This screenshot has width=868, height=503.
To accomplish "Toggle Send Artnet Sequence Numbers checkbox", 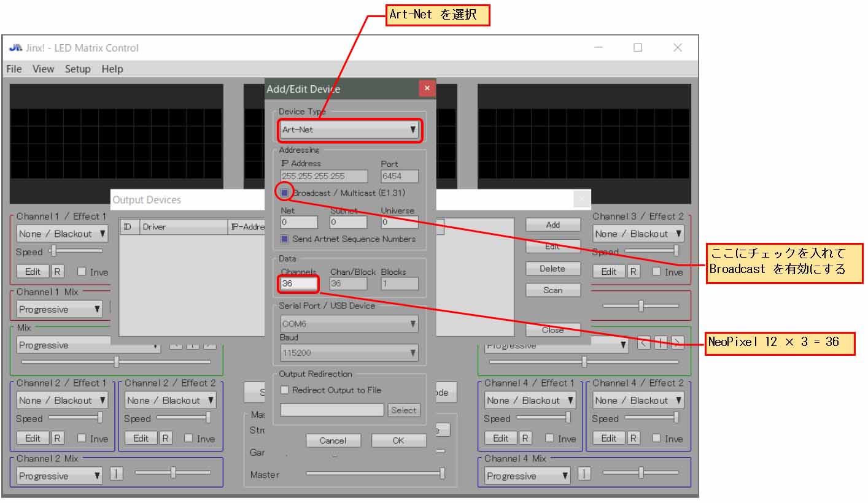I will [285, 239].
